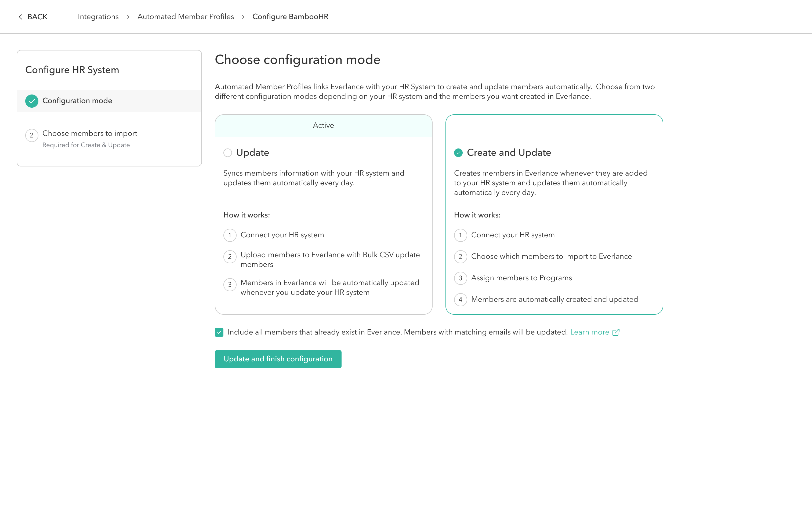Click the external link icon after Learn more

tap(616, 332)
